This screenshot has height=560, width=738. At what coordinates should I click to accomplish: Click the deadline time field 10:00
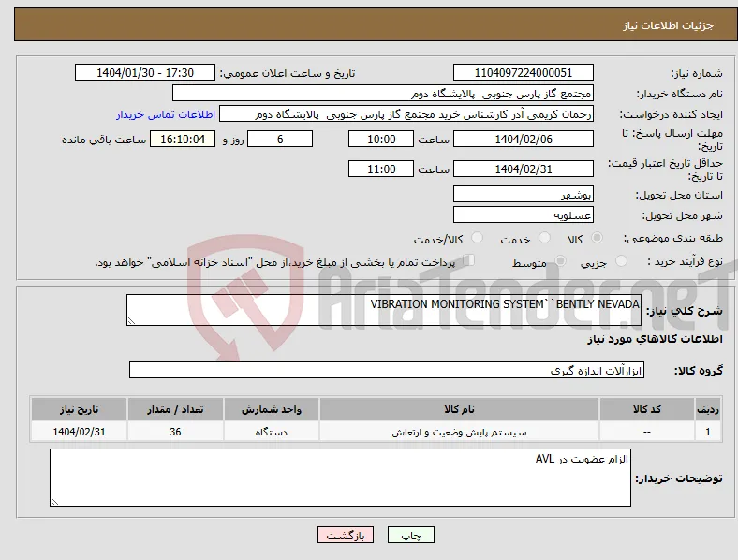[381, 139]
